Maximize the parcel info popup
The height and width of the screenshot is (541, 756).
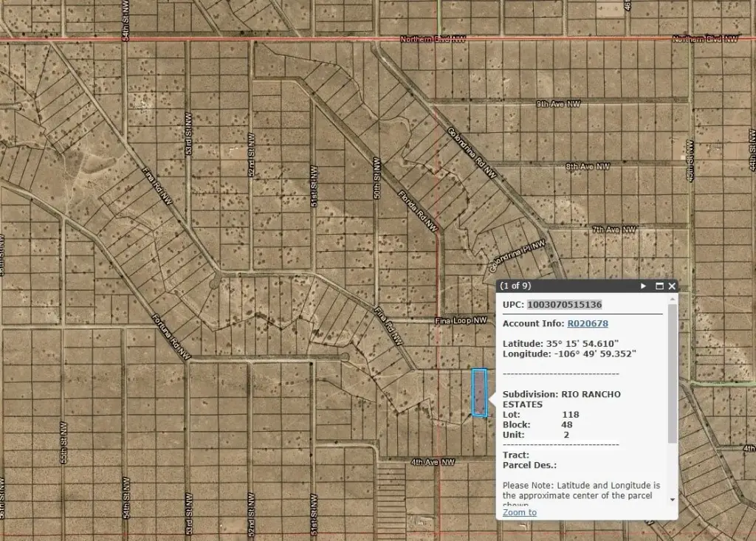[x=659, y=286]
